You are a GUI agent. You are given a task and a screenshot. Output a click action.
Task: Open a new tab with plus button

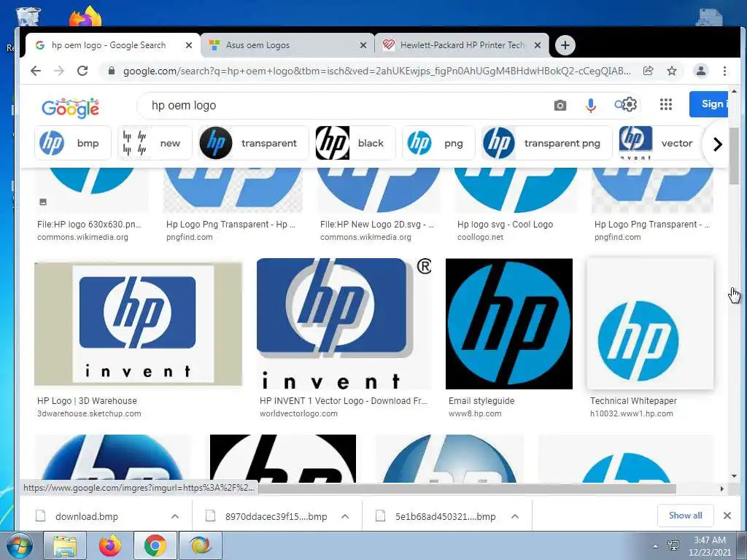[565, 45]
